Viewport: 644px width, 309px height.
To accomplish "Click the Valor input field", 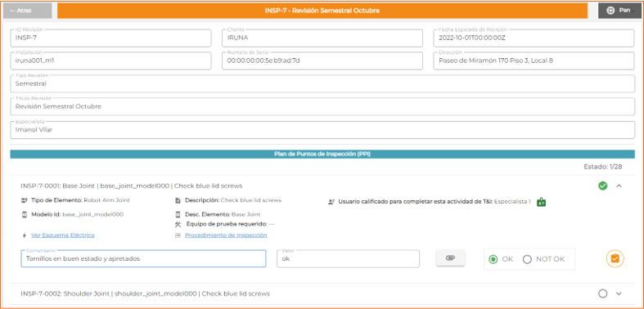I will tap(348, 258).
